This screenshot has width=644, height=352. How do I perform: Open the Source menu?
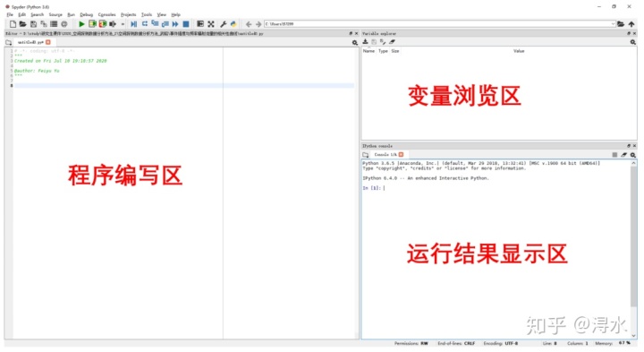tap(55, 14)
